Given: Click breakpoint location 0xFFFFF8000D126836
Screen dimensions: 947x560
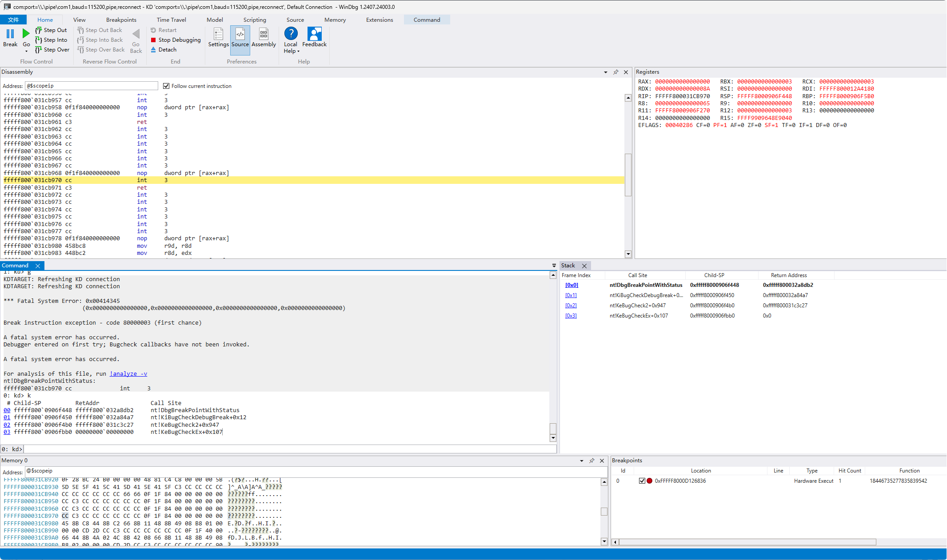Looking at the screenshot, I should (680, 481).
